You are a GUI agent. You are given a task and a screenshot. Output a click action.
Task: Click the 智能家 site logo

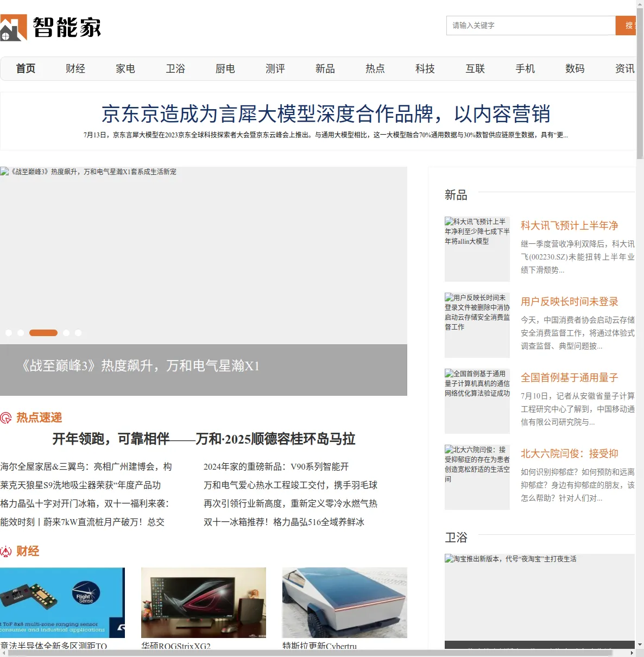pyautogui.click(x=50, y=27)
